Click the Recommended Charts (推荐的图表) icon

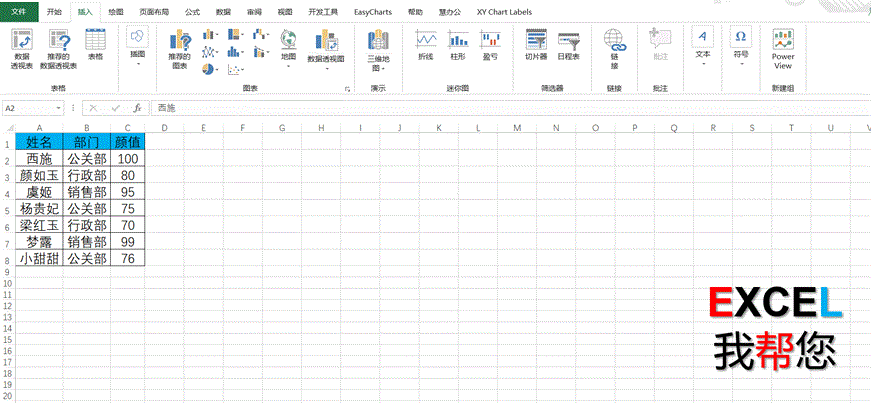pyautogui.click(x=179, y=48)
